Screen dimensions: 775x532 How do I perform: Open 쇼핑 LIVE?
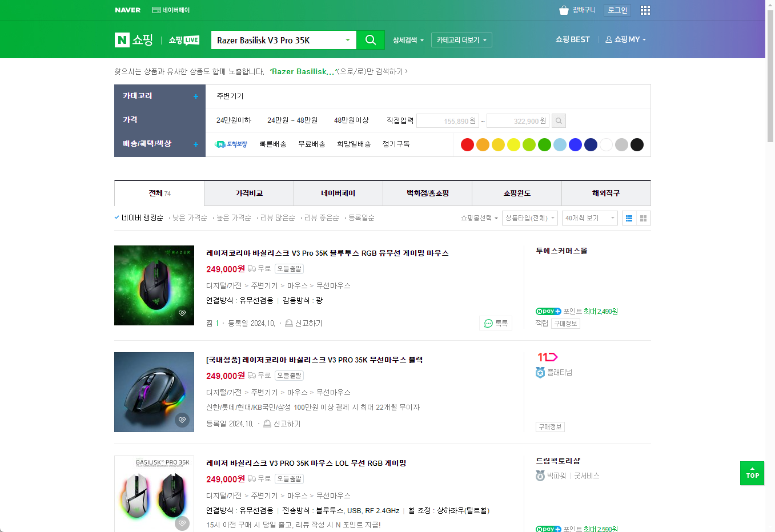coord(184,40)
